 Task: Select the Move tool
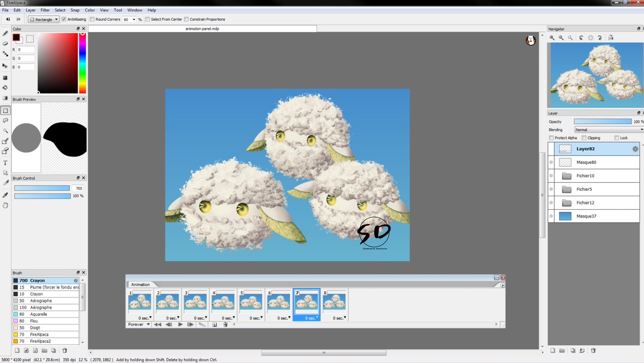click(x=5, y=65)
